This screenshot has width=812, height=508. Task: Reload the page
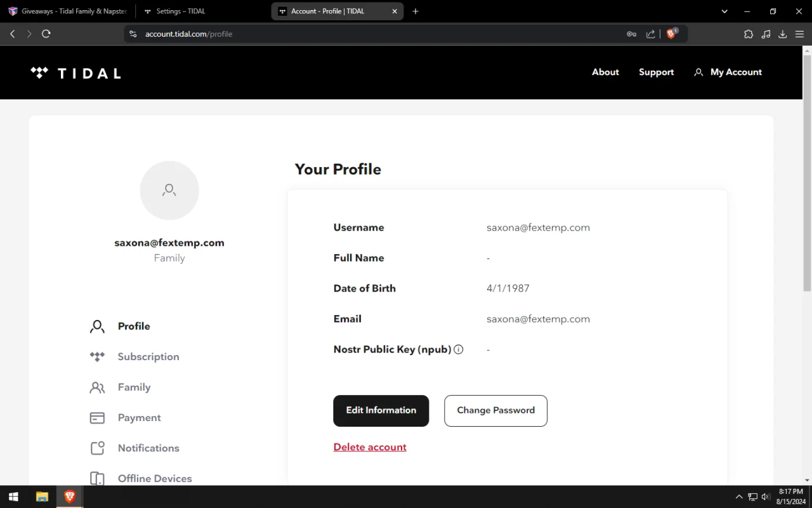coord(46,34)
